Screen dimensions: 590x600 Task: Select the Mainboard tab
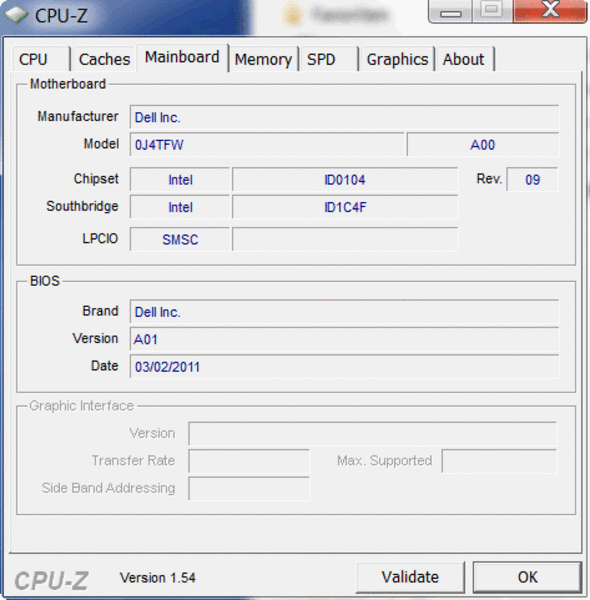click(x=182, y=57)
